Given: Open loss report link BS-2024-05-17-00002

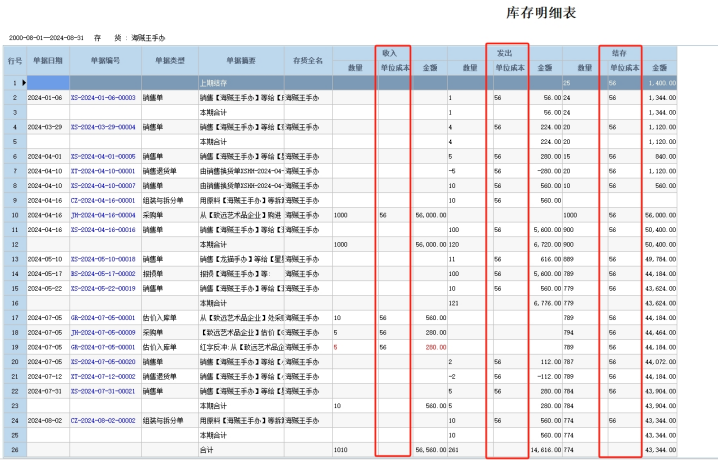Looking at the screenshot, I should (103, 274).
